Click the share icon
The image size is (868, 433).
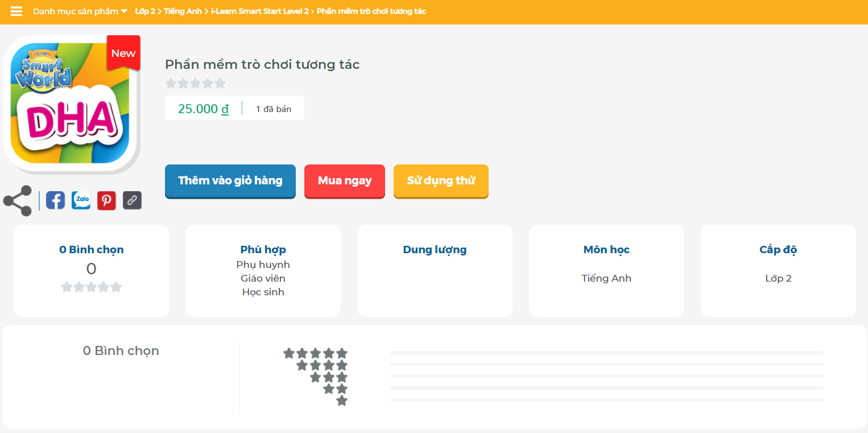coord(17,201)
